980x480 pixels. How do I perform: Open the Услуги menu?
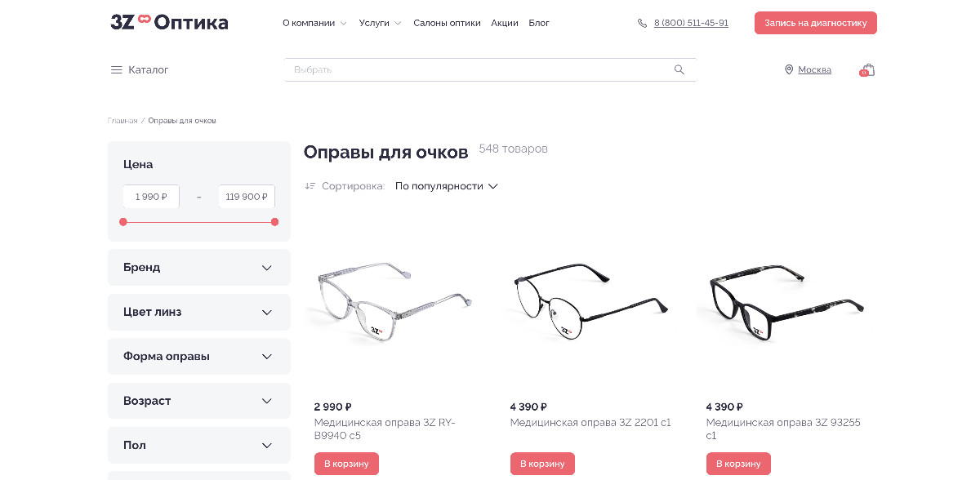coord(380,23)
